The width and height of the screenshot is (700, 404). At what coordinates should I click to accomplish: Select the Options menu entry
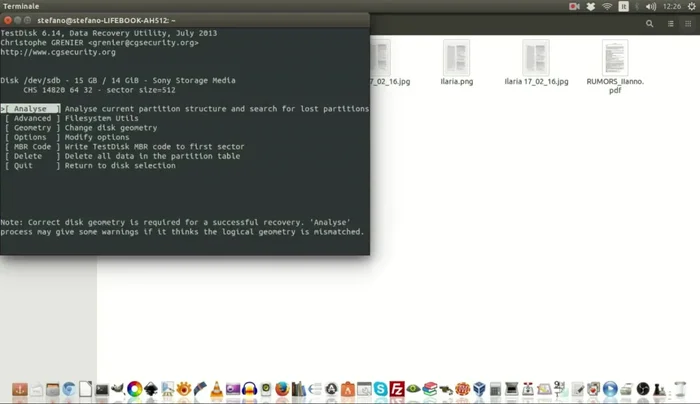coord(32,137)
